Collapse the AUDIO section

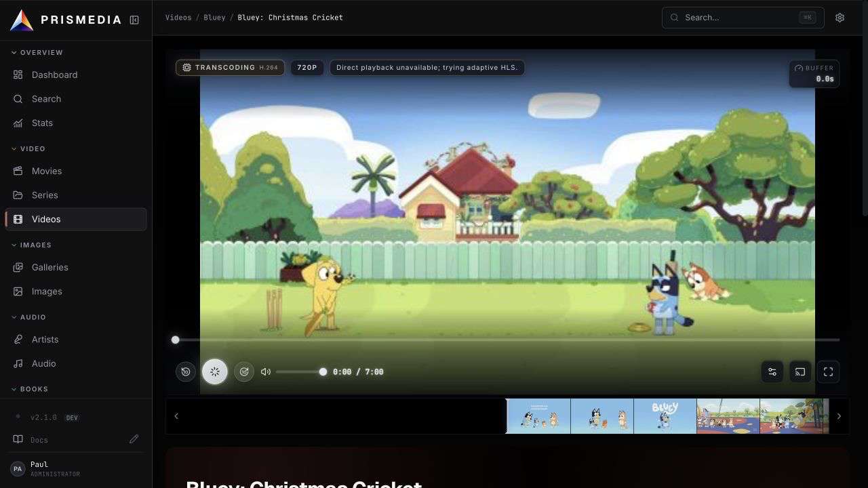coord(28,317)
